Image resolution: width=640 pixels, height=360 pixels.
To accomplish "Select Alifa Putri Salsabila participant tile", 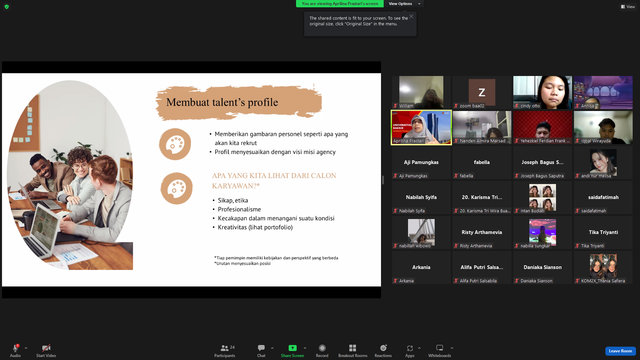I will [482, 267].
